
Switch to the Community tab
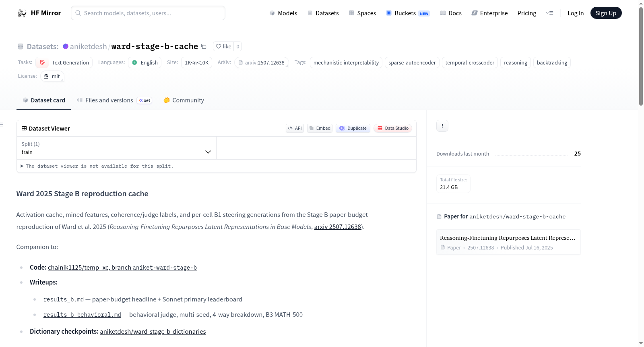[184, 100]
